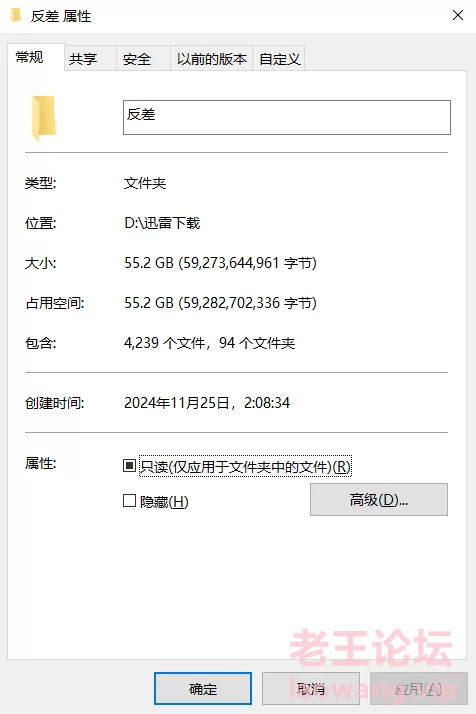This screenshot has width=476, height=714.
Task: Close the 反差 属性 dialog
Action: pos(458,15)
